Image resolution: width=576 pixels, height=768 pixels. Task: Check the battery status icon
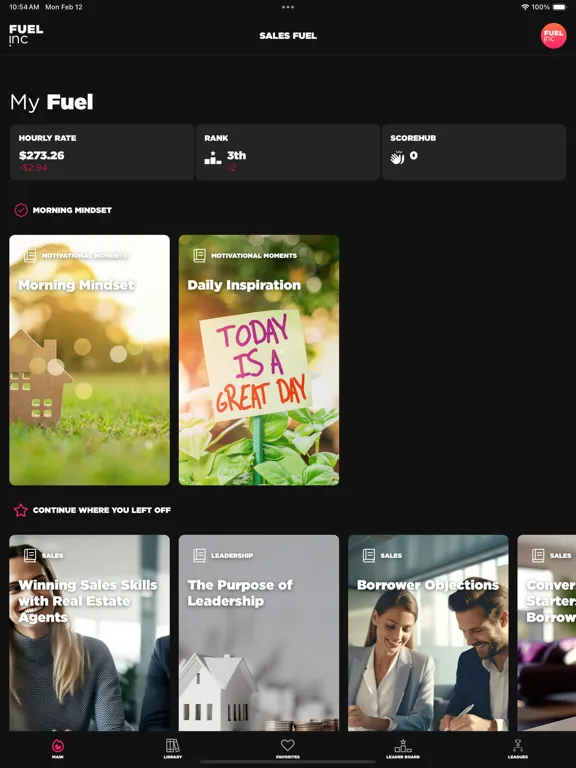pos(559,7)
